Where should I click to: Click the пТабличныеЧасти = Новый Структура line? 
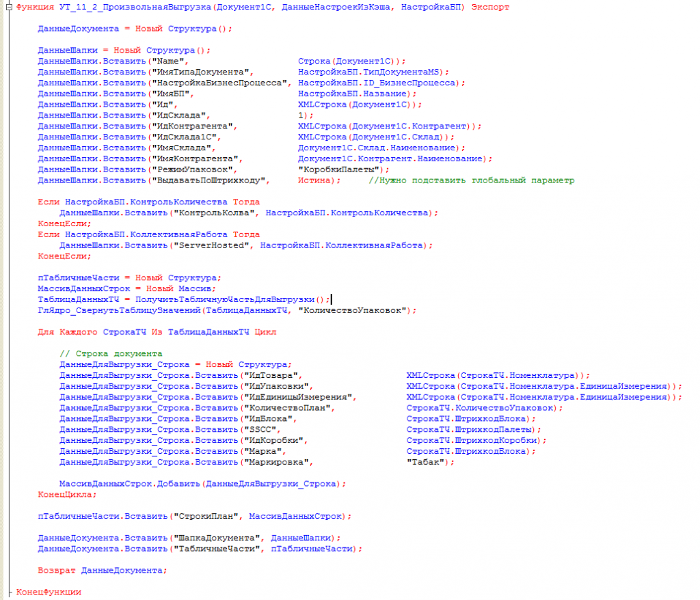[129, 278]
